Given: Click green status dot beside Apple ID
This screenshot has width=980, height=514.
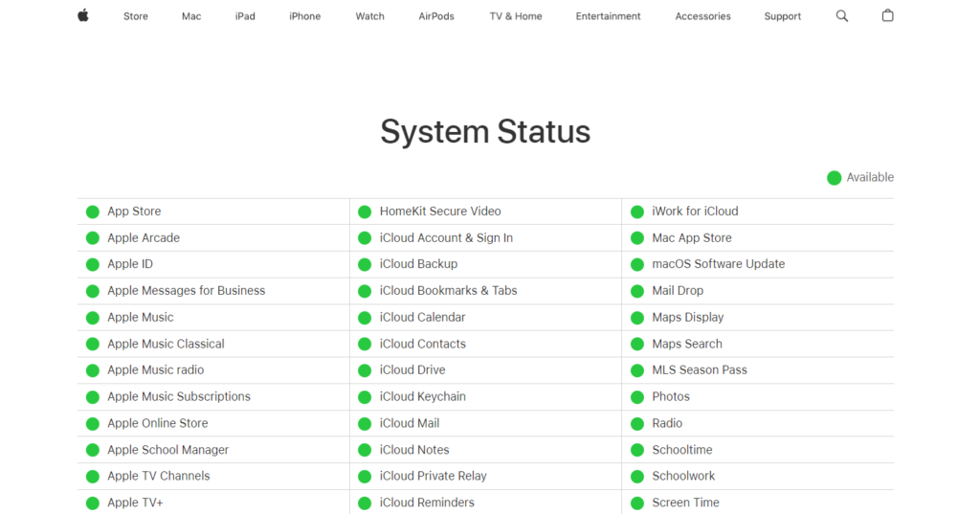Looking at the screenshot, I should [93, 264].
